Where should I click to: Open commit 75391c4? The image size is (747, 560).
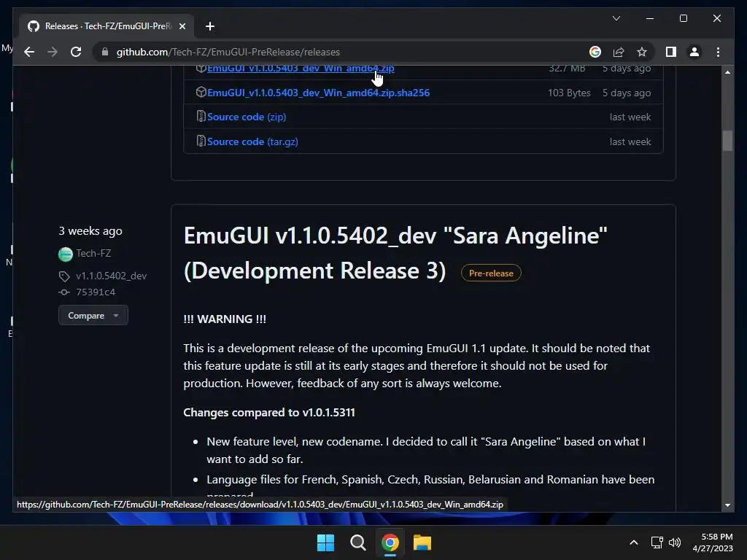click(x=96, y=292)
